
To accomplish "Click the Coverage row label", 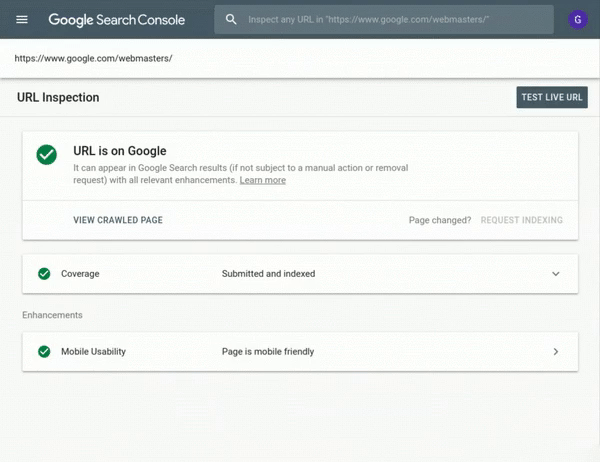I will (80, 273).
